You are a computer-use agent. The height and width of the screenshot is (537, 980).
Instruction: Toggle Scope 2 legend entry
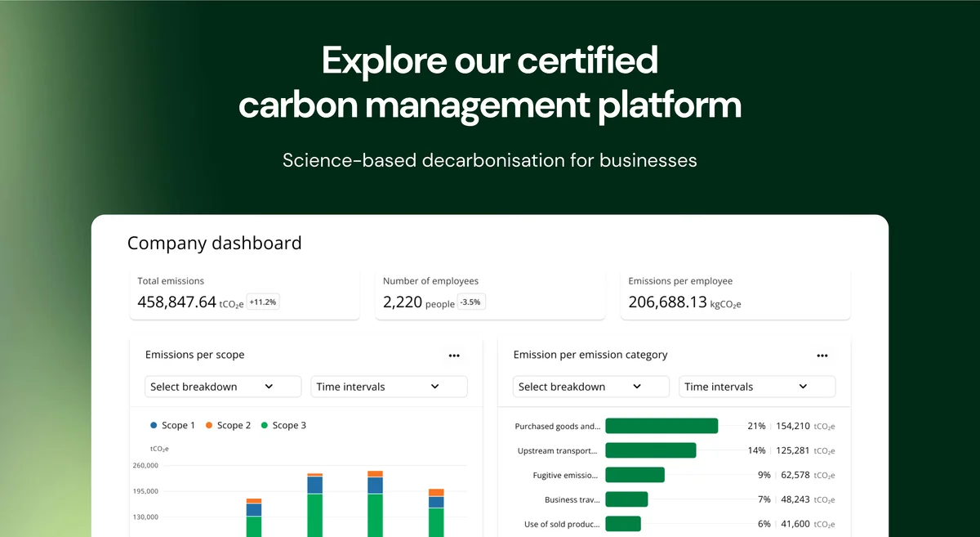point(228,426)
